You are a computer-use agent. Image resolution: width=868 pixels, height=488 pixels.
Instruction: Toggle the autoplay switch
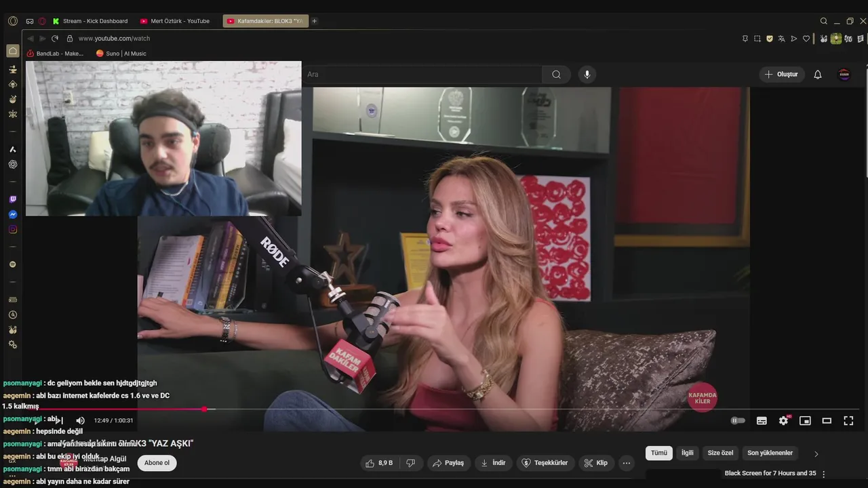point(738,420)
